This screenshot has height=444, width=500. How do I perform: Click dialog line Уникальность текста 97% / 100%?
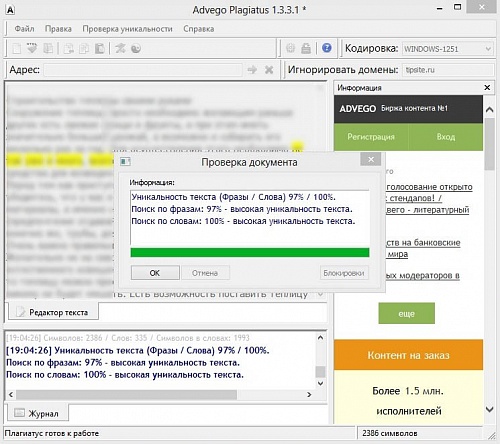pos(233,197)
